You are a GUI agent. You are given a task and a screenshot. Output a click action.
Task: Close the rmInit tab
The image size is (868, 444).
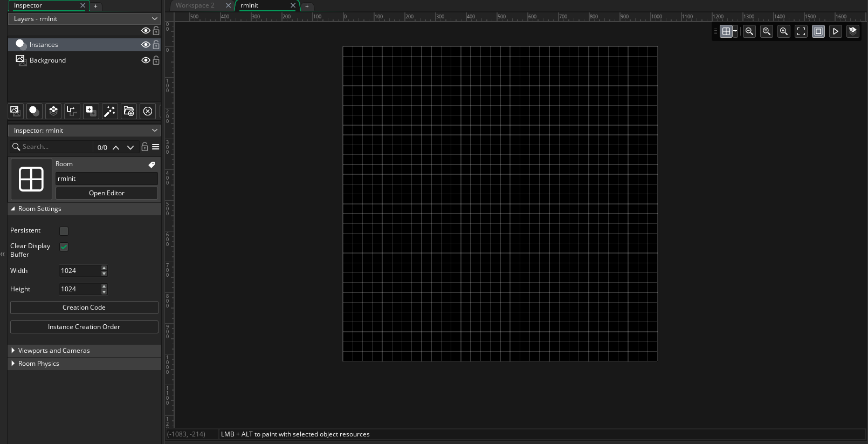point(293,5)
